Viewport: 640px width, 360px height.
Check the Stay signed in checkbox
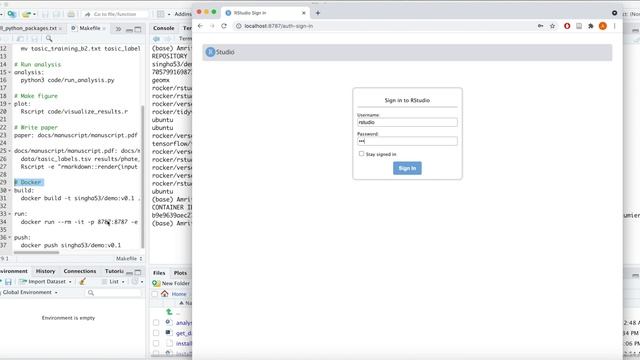[361, 154]
